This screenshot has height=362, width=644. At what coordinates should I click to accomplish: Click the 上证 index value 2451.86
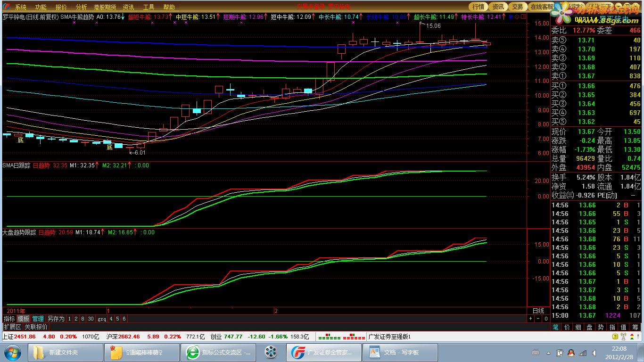click(x=25, y=337)
